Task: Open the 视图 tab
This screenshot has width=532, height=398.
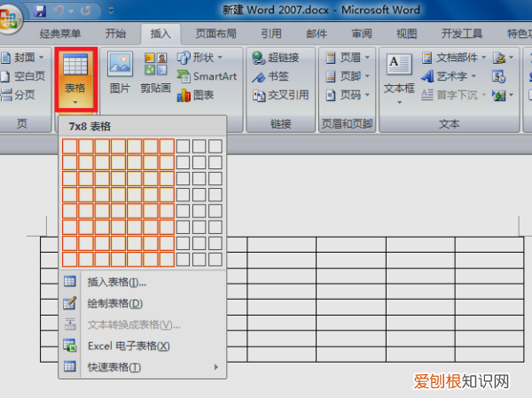Action: click(x=407, y=34)
